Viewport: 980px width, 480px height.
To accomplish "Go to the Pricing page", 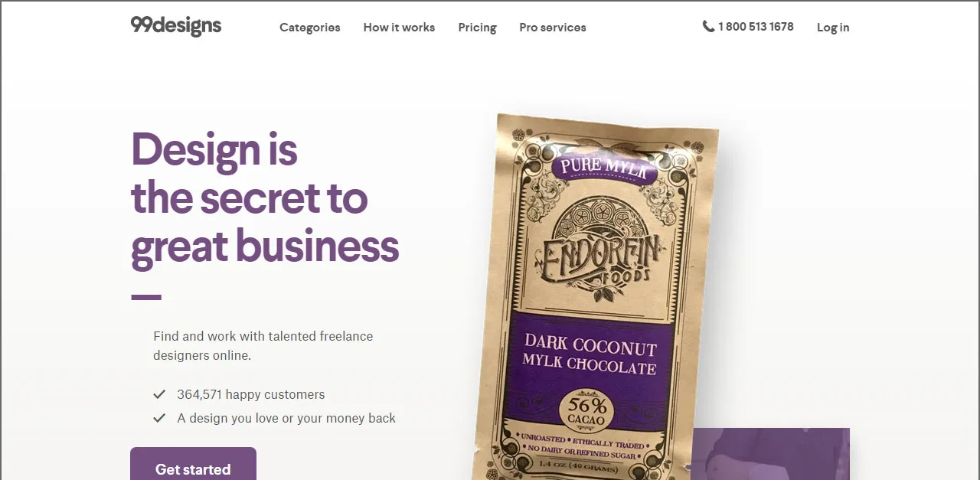I will [477, 28].
